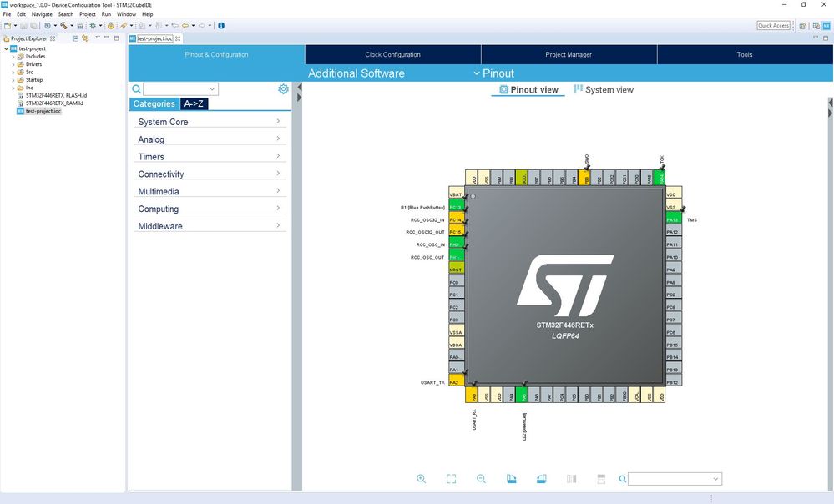Image resolution: width=834 pixels, height=504 pixels.
Task: Click the Debug bug icon
Action: (93, 26)
